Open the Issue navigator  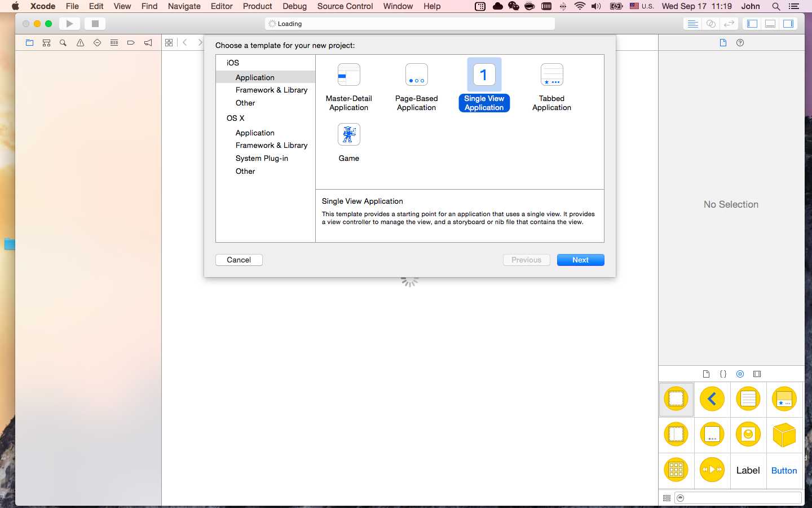[80, 42]
